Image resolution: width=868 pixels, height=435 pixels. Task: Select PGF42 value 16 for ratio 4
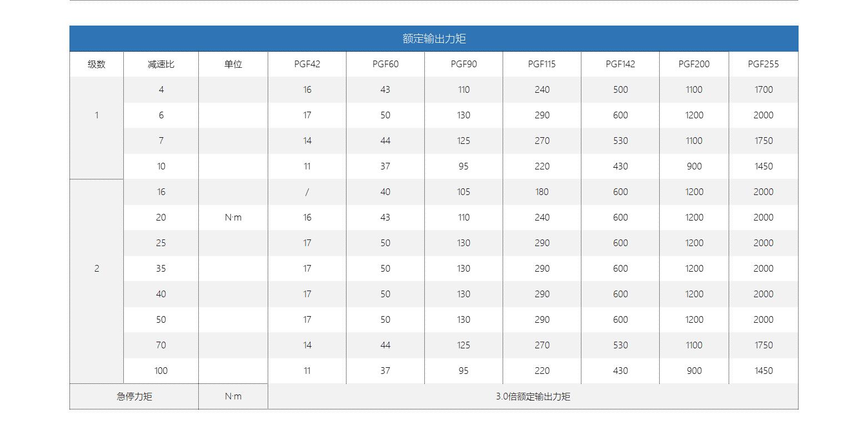[x=307, y=89]
